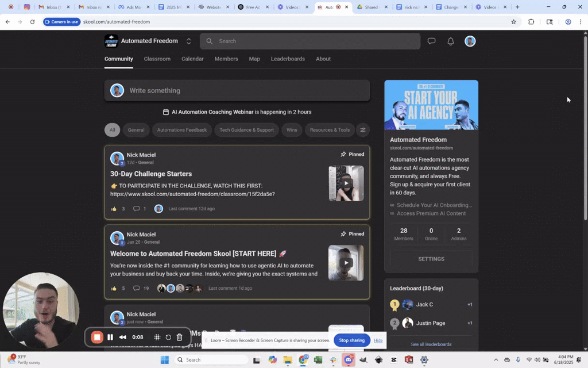View the 28 Members count

pyautogui.click(x=404, y=234)
